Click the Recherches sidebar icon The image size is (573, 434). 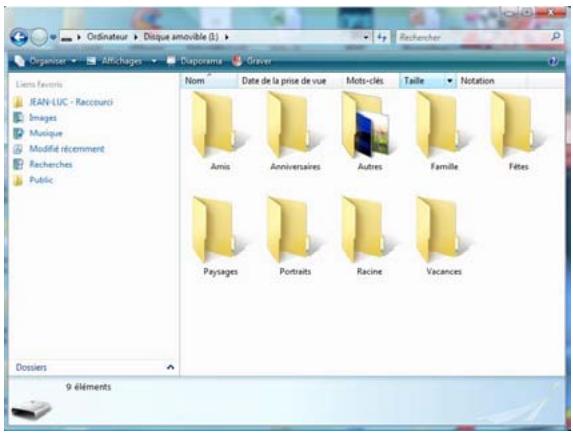(x=18, y=164)
